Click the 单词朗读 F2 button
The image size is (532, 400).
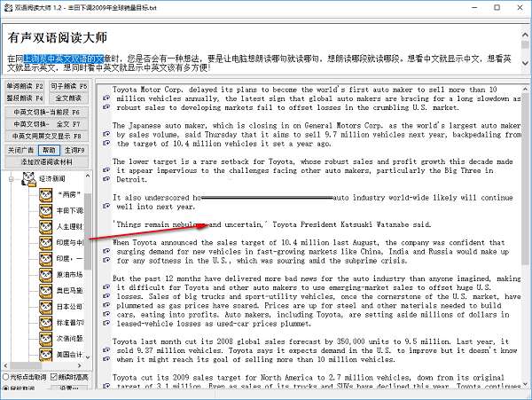point(25,86)
